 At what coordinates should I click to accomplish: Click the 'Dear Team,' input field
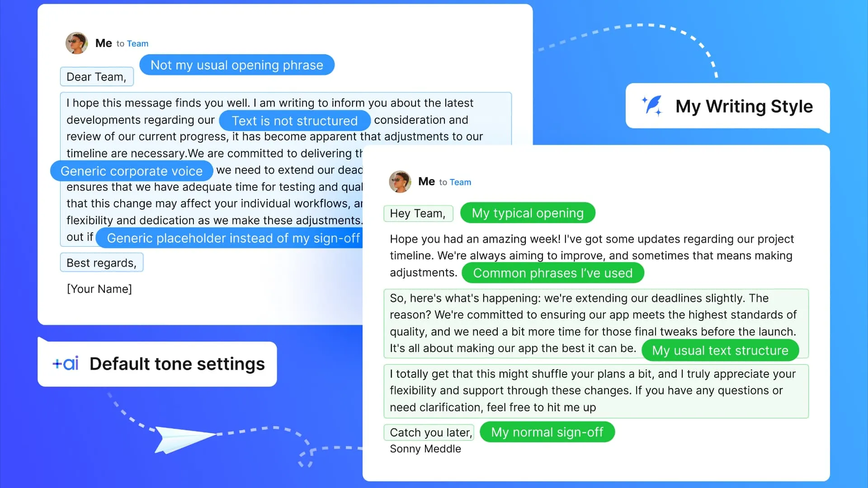tap(97, 77)
